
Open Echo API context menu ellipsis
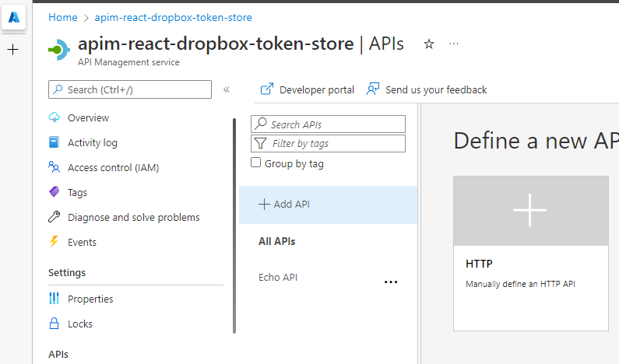pyautogui.click(x=391, y=282)
